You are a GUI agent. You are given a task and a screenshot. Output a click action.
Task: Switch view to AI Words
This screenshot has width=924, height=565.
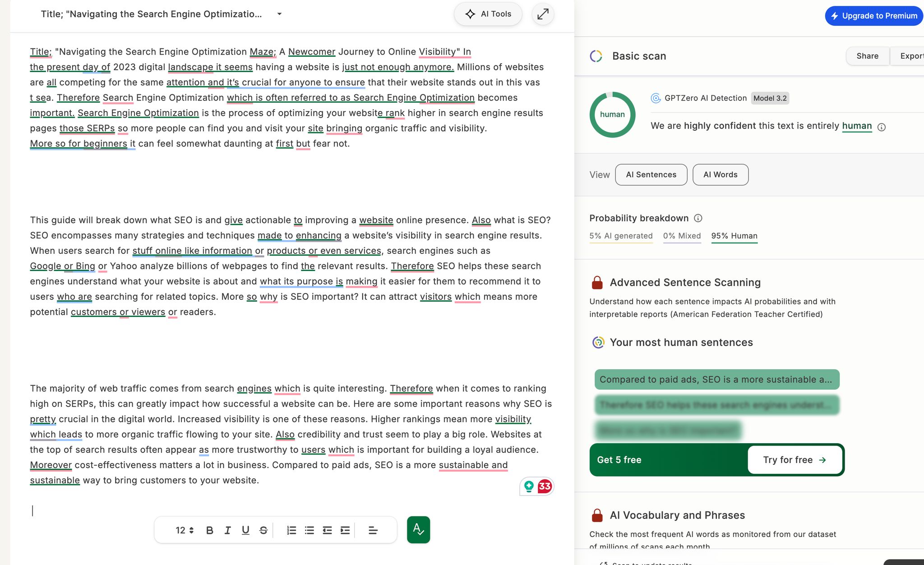click(x=720, y=175)
